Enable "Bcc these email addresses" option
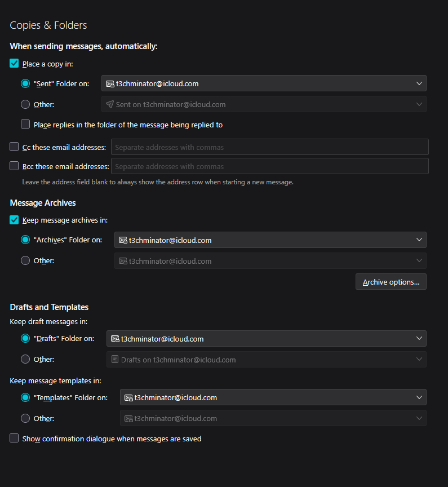This screenshot has width=448, height=487. [15, 166]
